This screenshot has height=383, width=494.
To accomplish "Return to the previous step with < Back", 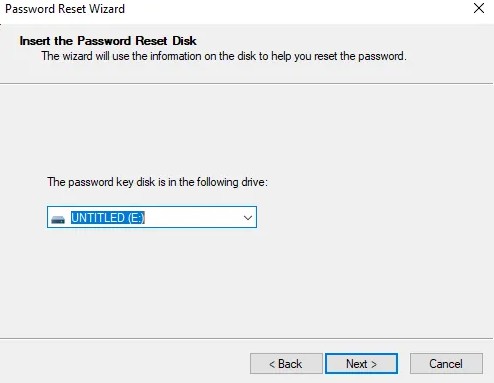I will click(286, 364).
